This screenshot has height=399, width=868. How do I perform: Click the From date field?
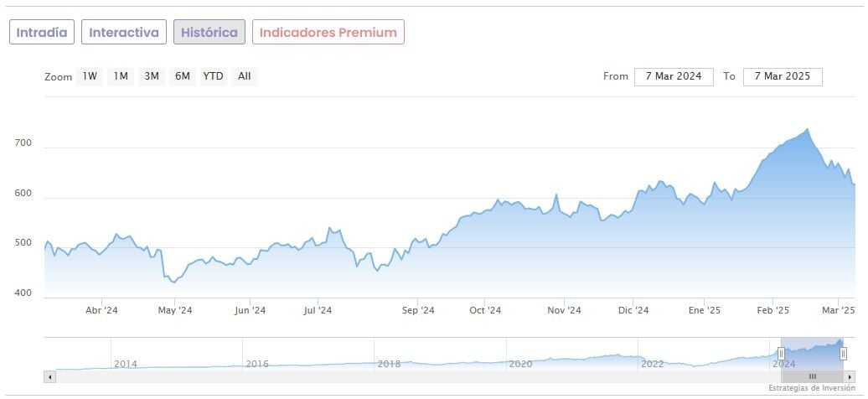pyautogui.click(x=674, y=76)
